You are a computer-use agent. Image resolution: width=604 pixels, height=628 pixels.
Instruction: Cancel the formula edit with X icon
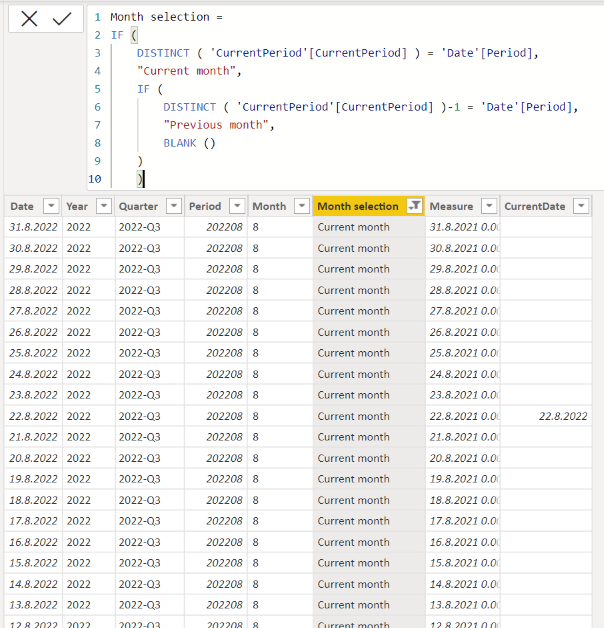(29, 18)
